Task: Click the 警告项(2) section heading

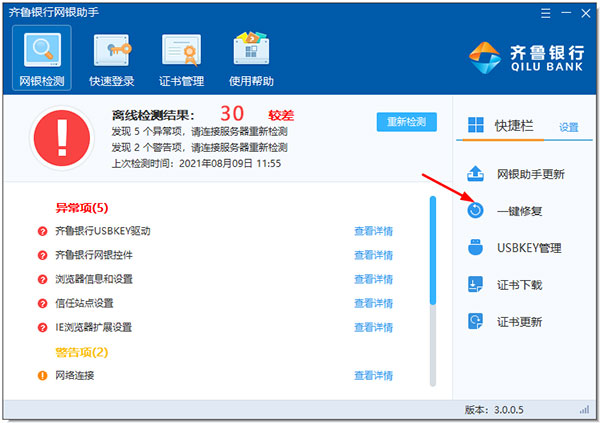Action: pyautogui.click(x=82, y=352)
